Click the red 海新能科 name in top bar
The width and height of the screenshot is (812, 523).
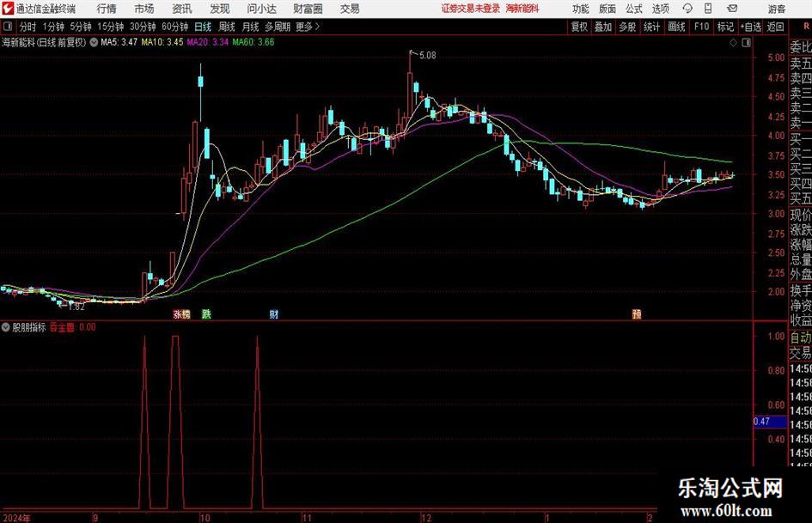[522, 9]
